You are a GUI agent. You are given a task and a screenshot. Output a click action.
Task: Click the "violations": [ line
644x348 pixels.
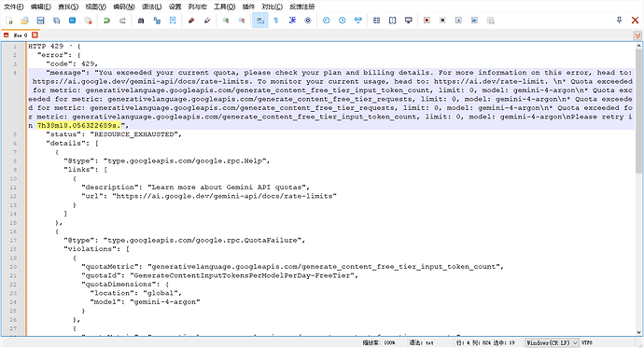[96, 249]
